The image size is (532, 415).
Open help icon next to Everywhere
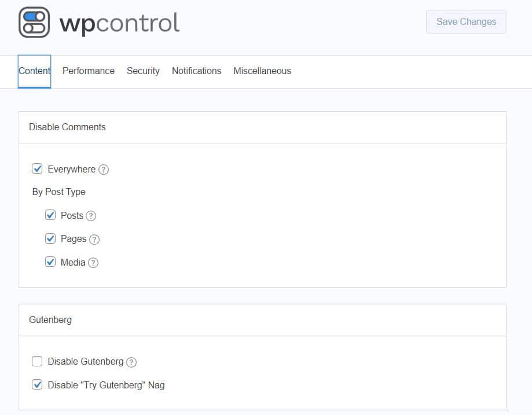pyautogui.click(x=104, y=170)
